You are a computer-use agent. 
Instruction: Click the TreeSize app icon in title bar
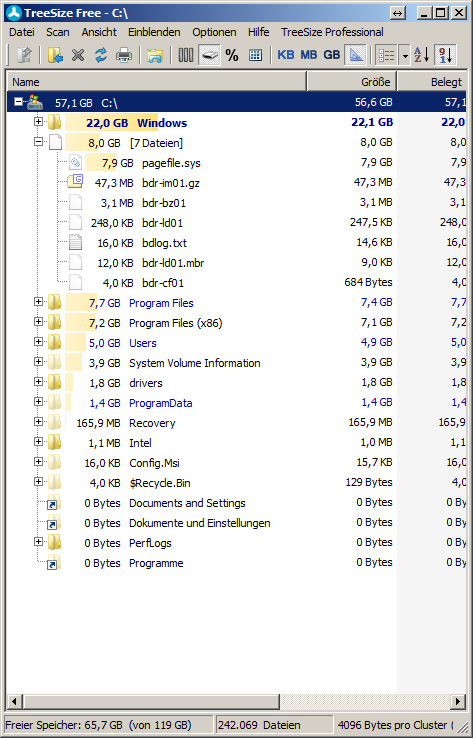pyautogui.click(x=14, y=13)
